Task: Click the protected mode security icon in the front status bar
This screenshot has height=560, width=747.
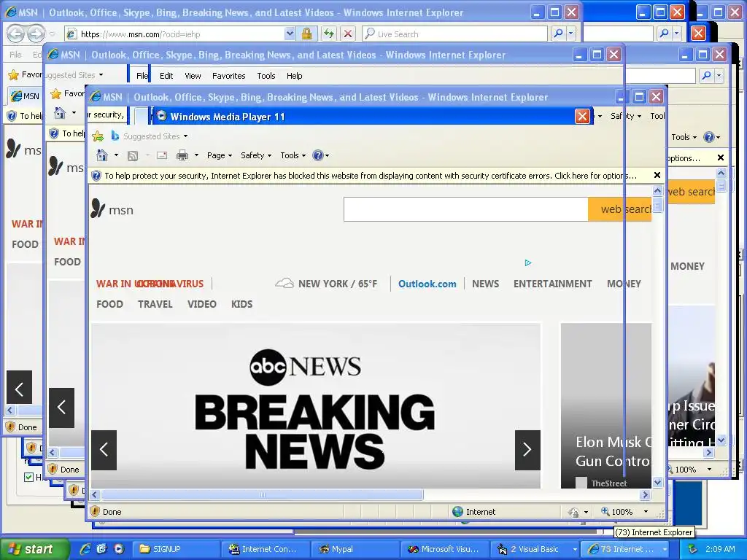Action: (x=95, y=511)
